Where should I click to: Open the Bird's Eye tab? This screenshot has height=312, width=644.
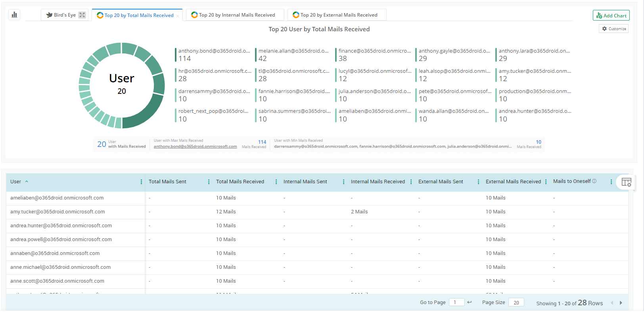[x=61, y=15]
